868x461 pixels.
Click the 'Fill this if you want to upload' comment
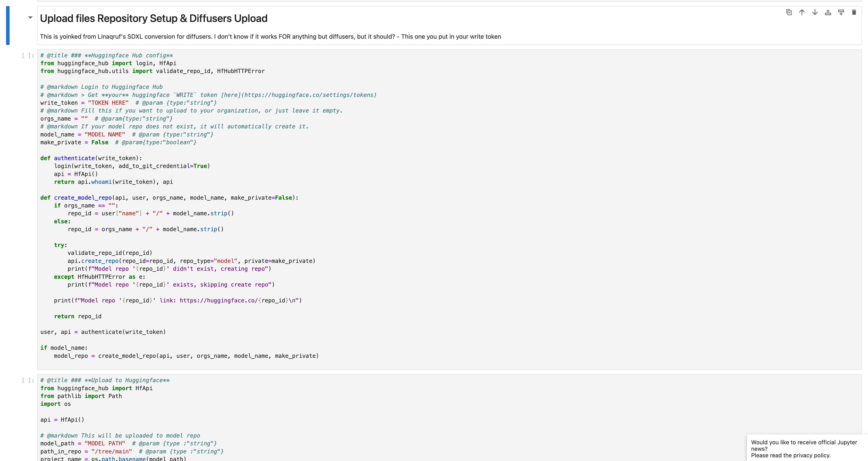(x=191, y=111)
